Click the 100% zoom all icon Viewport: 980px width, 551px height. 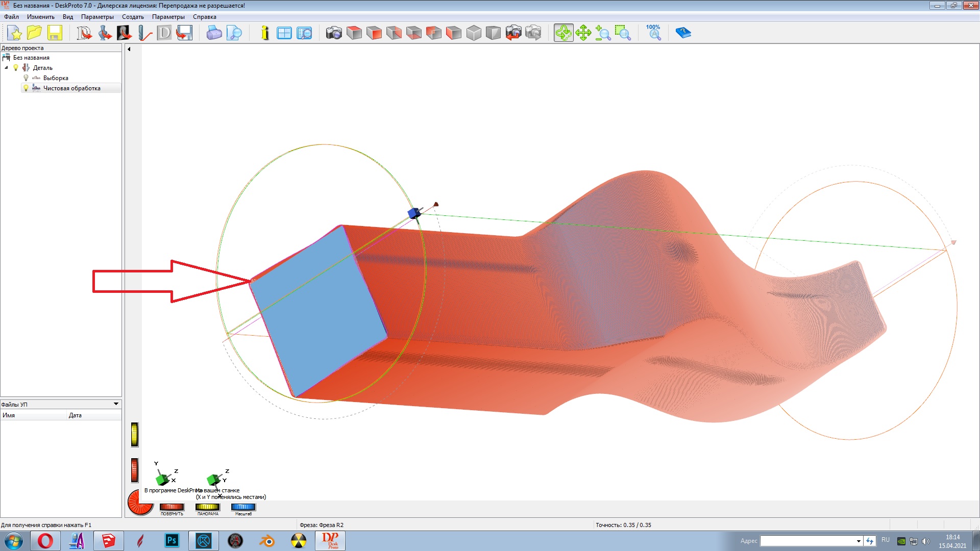tap(653, 32)
